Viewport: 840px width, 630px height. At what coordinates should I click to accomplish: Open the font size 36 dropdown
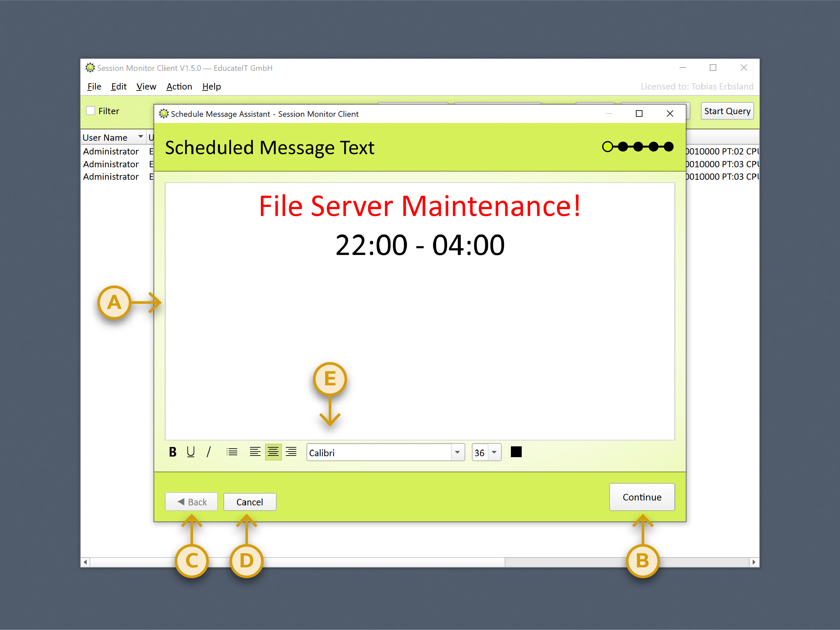coord(494,452)
